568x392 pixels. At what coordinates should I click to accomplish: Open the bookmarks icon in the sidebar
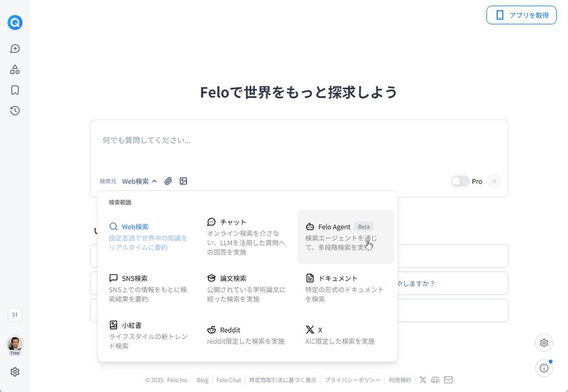click(15, 90)
